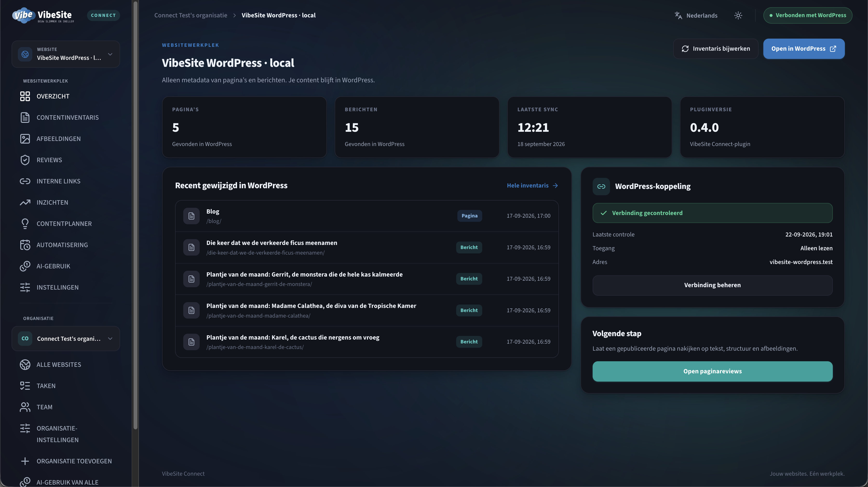Click the Verbonden met WordPress status badge
This screenshot has width=868, height=487.
tap(808, 15)
